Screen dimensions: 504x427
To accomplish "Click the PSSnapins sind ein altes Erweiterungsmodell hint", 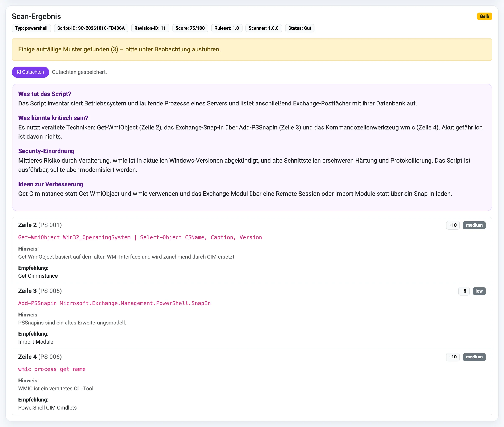I will click(x=72, y=323).
